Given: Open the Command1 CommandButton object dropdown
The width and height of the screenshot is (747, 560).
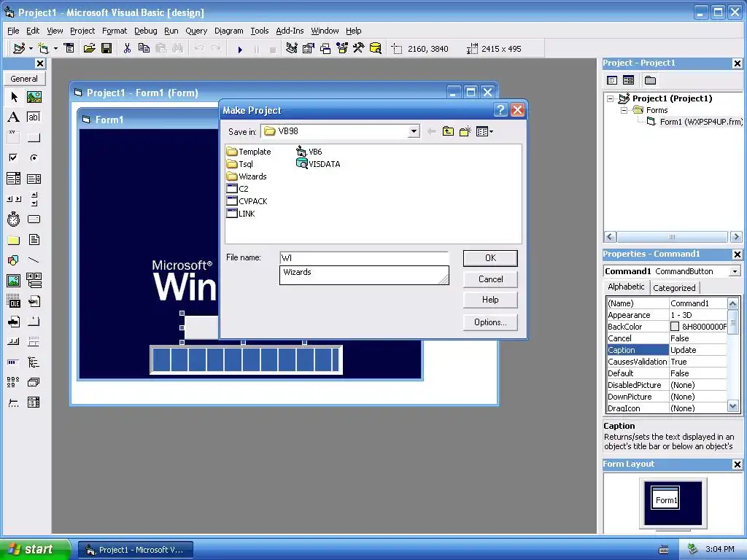Looking at the screenshot, I should tap(735, 271).
